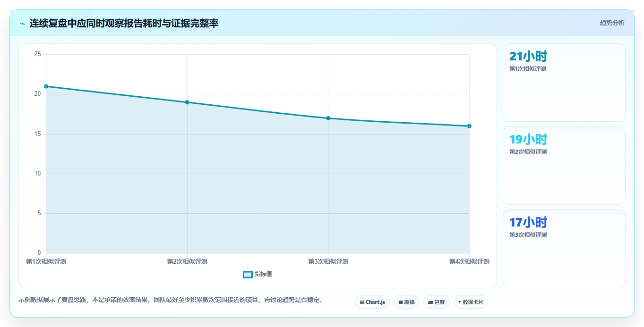Click the 第1次相似评测 axis label
Screen dimensions: 644x327
tap(46, 261)
